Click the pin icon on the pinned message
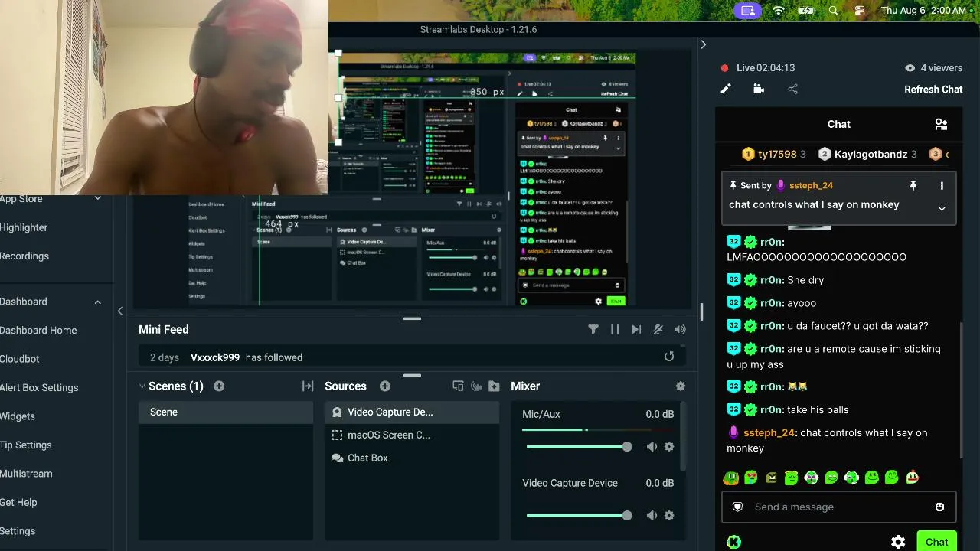 click(913, 185)
